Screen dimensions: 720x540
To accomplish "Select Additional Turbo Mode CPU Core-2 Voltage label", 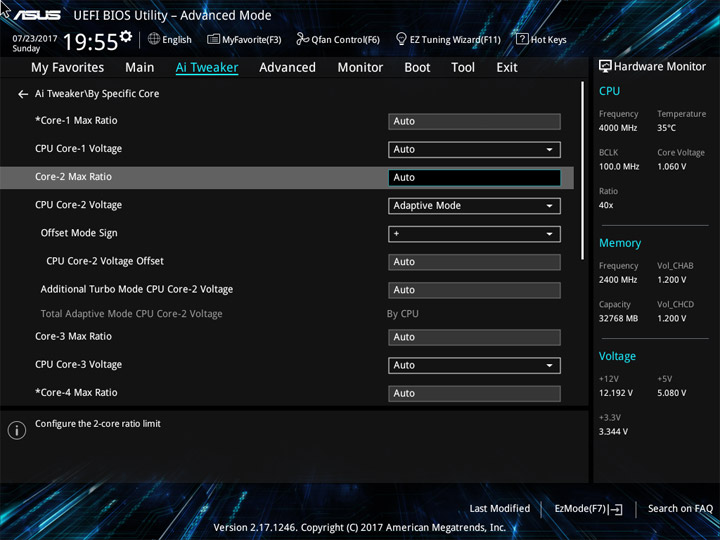I will click(x=137, y=289).
